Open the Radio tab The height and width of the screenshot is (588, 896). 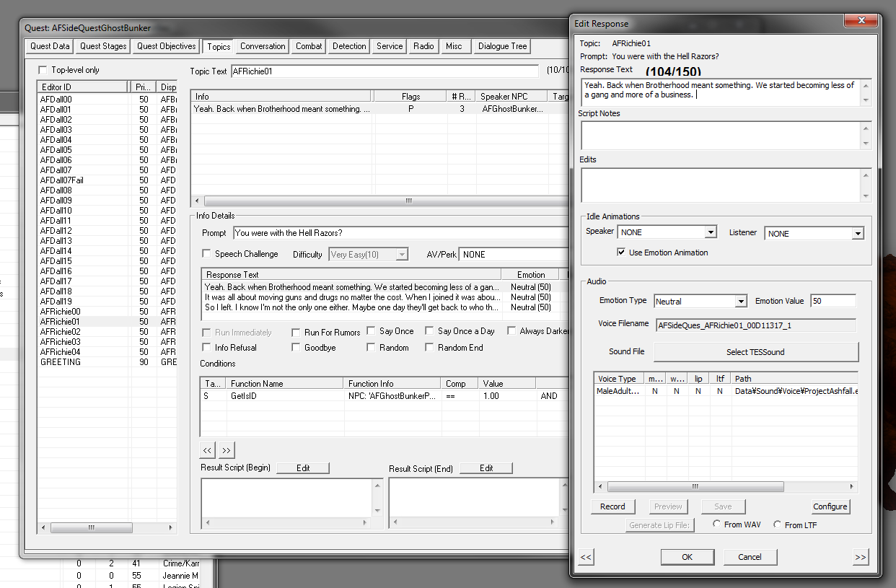pos(423,46)
